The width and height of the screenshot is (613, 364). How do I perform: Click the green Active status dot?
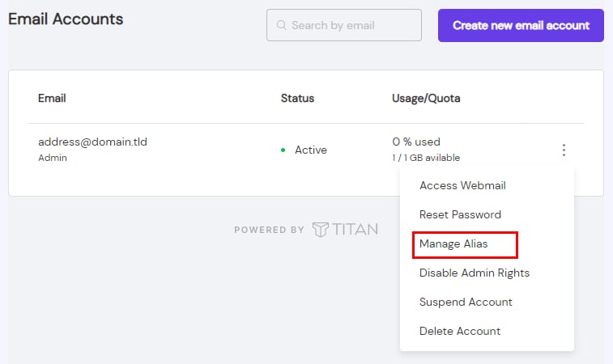[283, 150]
